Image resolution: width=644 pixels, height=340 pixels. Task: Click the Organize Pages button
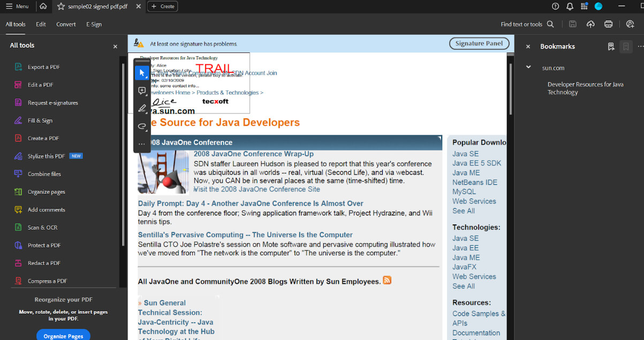pos(63,335)
